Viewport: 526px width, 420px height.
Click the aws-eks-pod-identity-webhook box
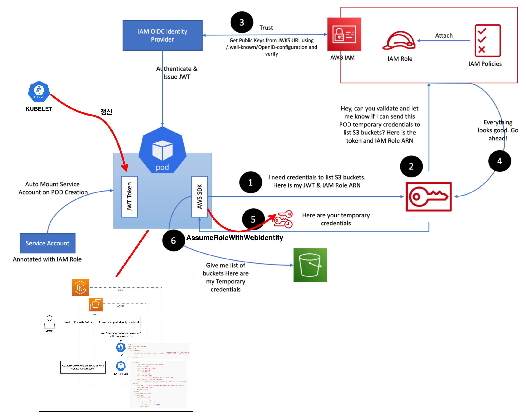(121, 322)
